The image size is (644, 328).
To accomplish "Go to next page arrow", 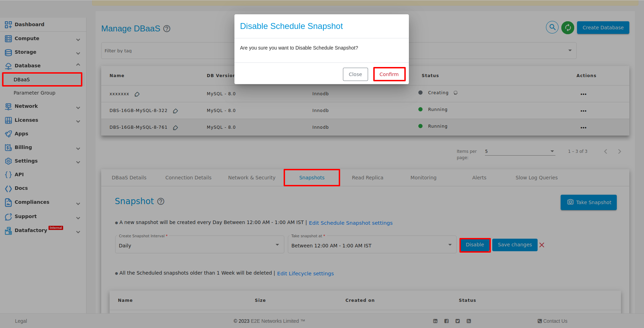I will pyautogui.click(x=620, y=151).
